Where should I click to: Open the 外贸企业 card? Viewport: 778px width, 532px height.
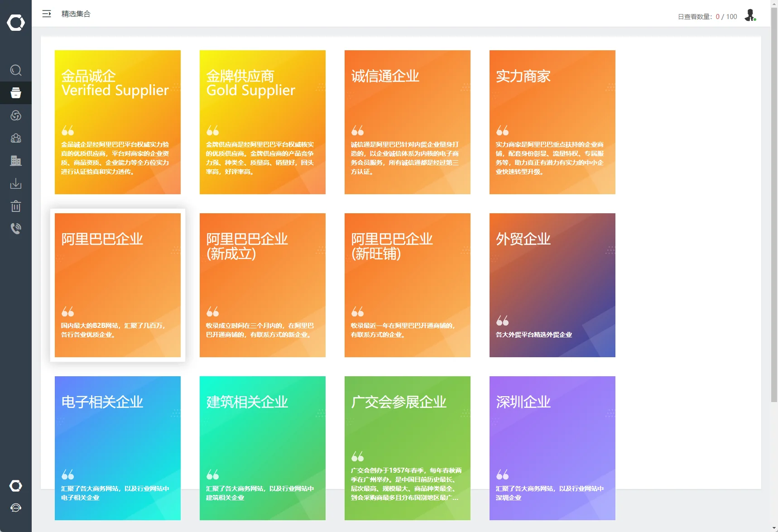point(552,285)
